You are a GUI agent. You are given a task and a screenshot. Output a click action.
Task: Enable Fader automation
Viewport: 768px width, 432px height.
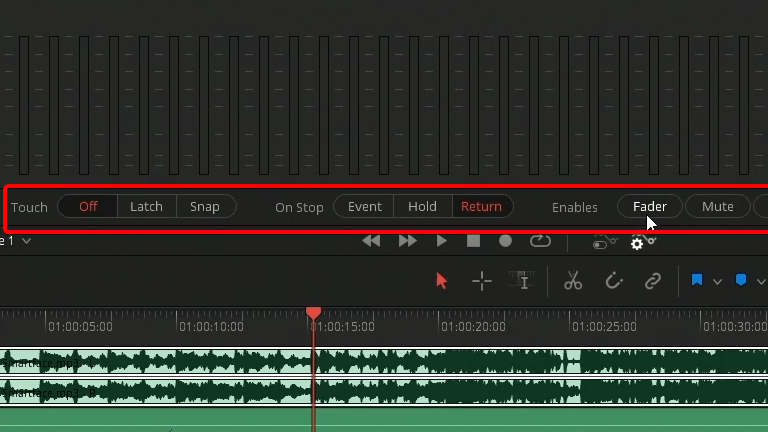click(649, 206)
